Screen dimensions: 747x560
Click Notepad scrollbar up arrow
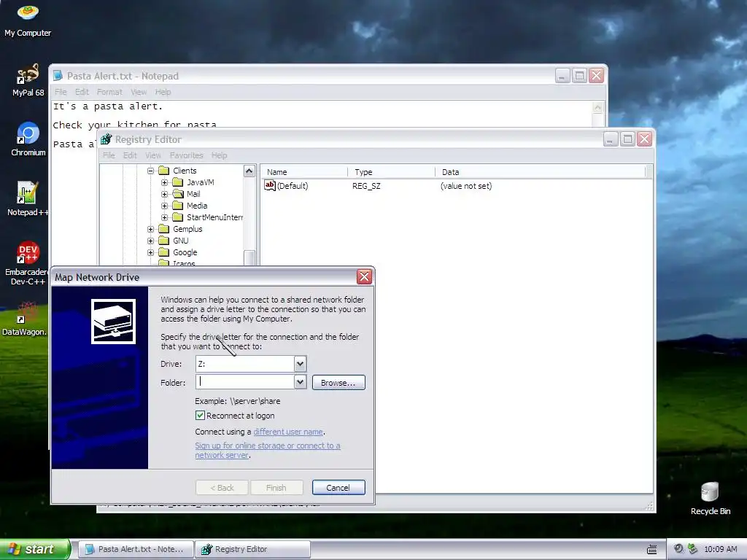597,108
